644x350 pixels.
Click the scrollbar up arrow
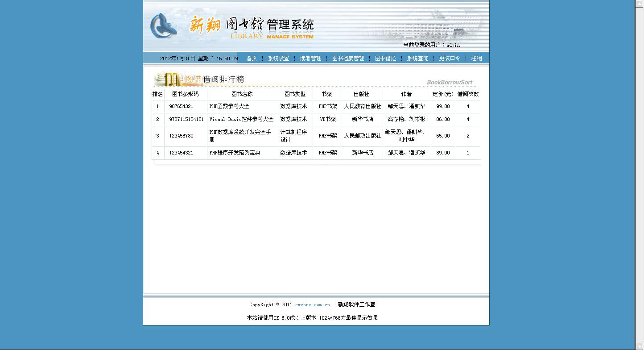click(639, 3)
